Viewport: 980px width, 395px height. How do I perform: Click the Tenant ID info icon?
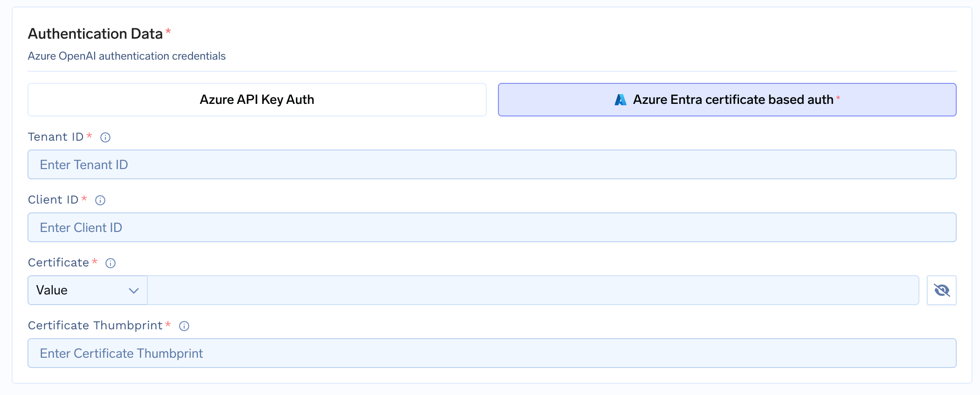(105, 137)
